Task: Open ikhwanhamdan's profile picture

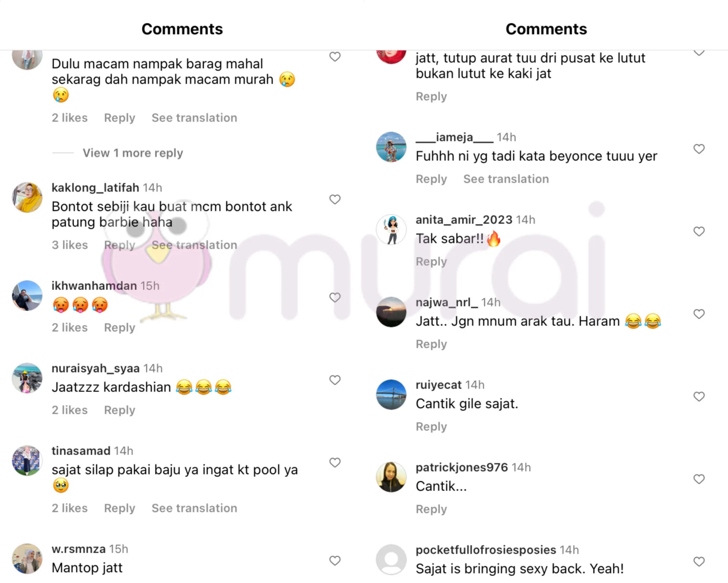Action: pyautogui.click(x=27, y=295)
